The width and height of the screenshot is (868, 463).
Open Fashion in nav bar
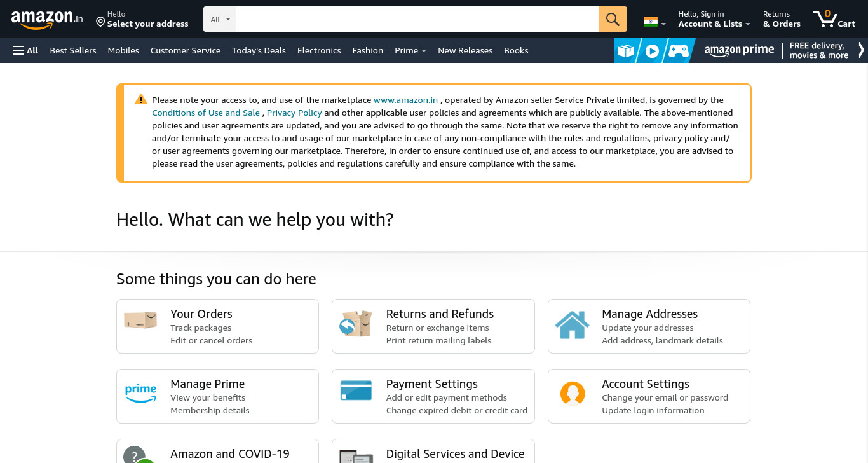click(x=368, y=50)
